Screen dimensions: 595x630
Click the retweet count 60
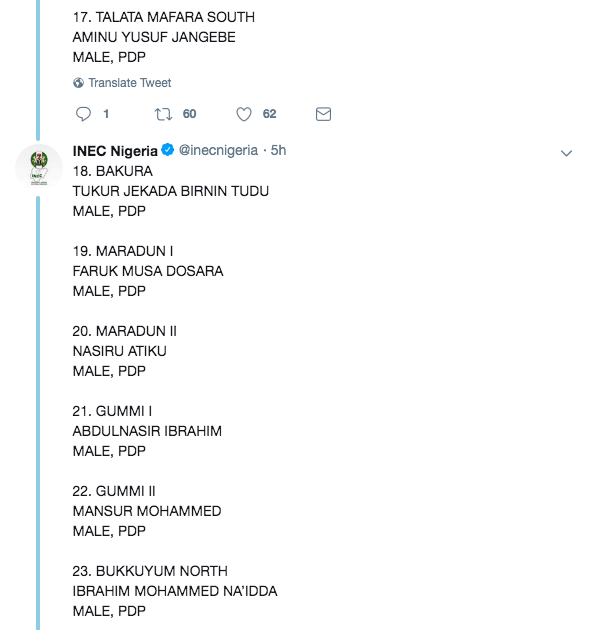pyautogui.click(x=189, y=114)
